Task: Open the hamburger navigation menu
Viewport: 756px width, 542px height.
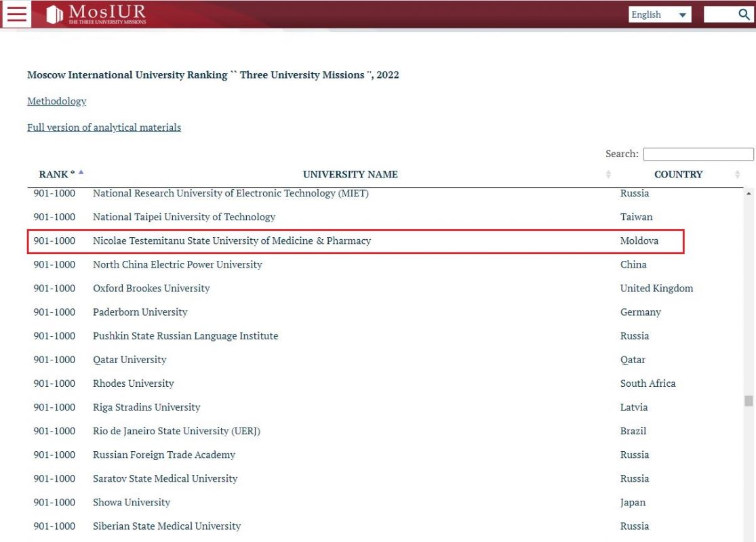Action: click(17, 15)
